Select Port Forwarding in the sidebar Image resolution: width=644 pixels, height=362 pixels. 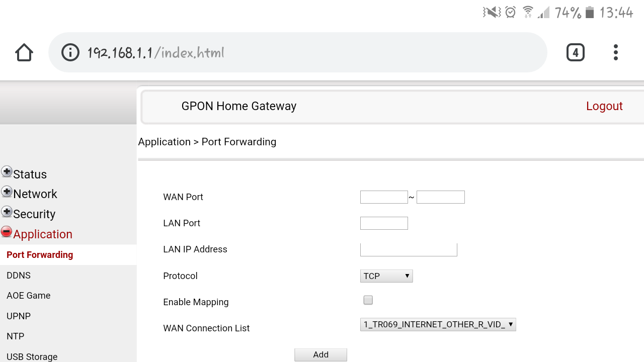40,255
